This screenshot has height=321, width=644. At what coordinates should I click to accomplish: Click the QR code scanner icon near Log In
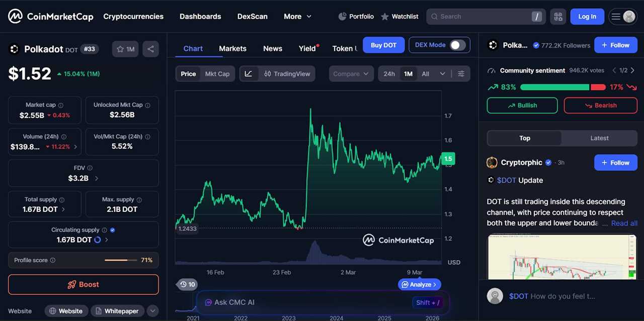click(558, 16)
